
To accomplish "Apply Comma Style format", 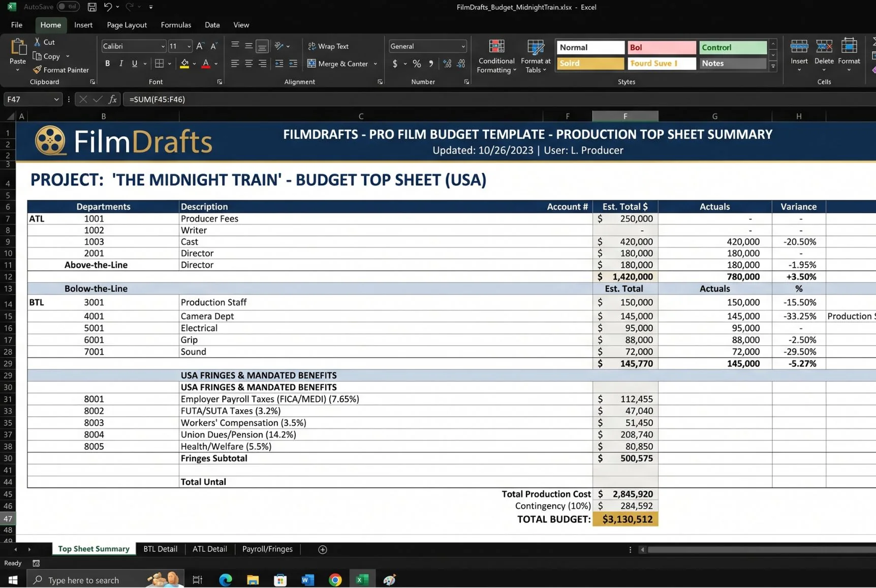I will pyautogui.click(x=431, y=64).
